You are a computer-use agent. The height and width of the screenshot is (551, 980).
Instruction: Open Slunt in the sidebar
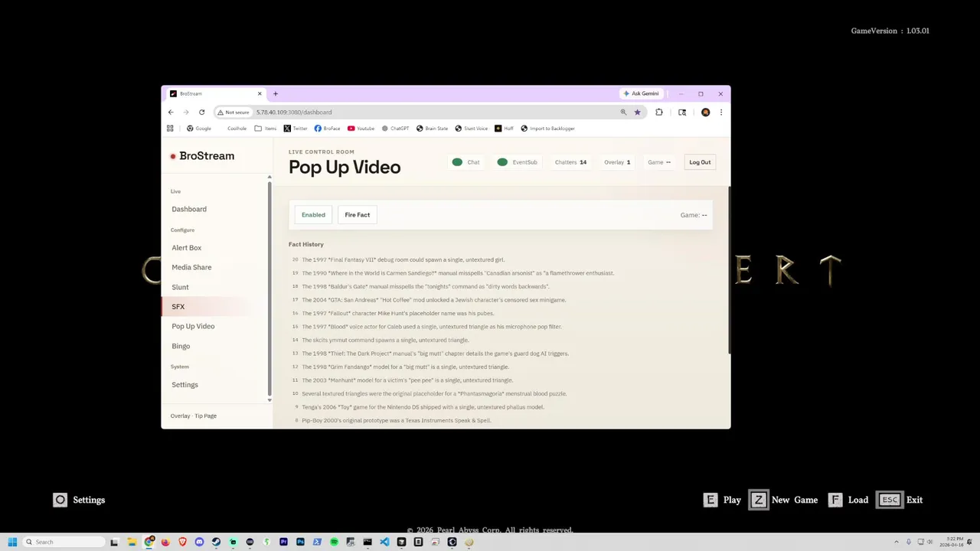tap(180, 287)
